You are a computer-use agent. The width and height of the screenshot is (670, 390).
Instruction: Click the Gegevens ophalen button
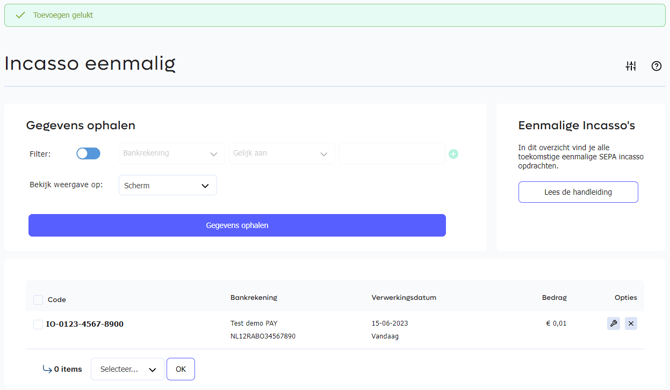pyautogui.click(x=237, y=225)
